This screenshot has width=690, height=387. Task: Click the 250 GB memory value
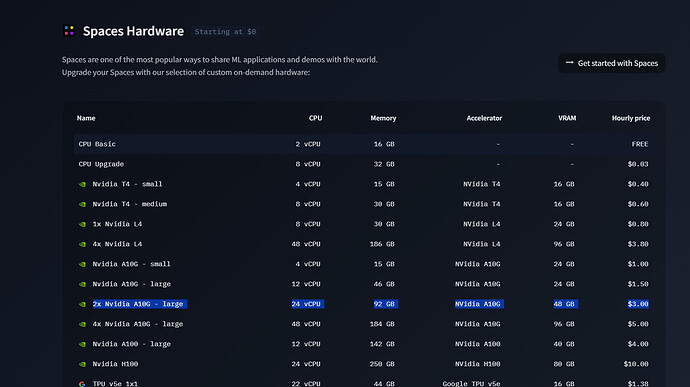(382, 364)
